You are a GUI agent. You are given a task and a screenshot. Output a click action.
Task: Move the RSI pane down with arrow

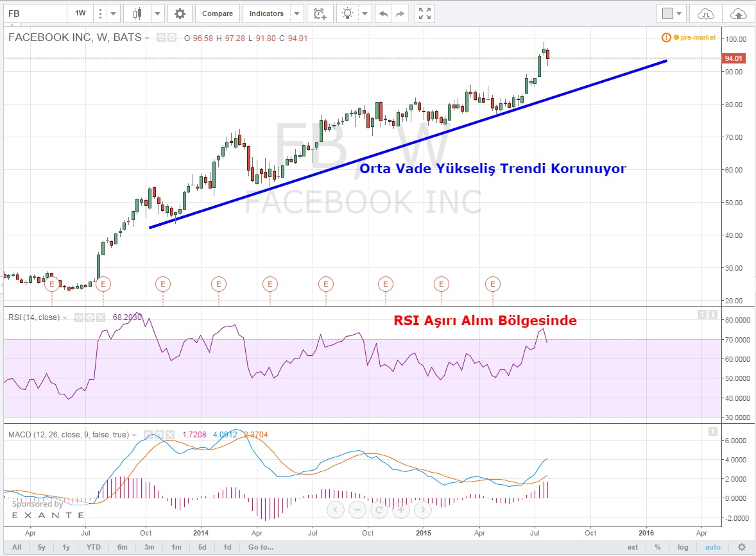pyautogui.click(x=713, y=315)
